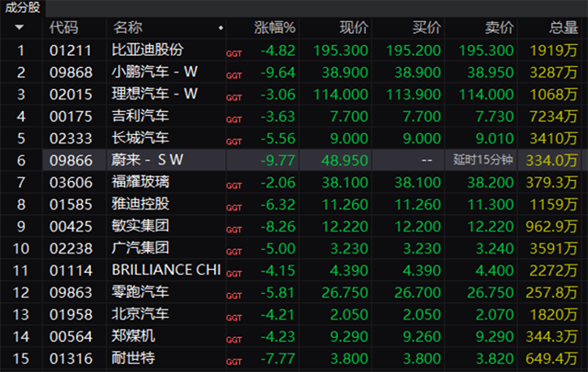Screen dimensions: 588x372
Task: Click the small dot next to 名称 header
Action: point(220,28)
